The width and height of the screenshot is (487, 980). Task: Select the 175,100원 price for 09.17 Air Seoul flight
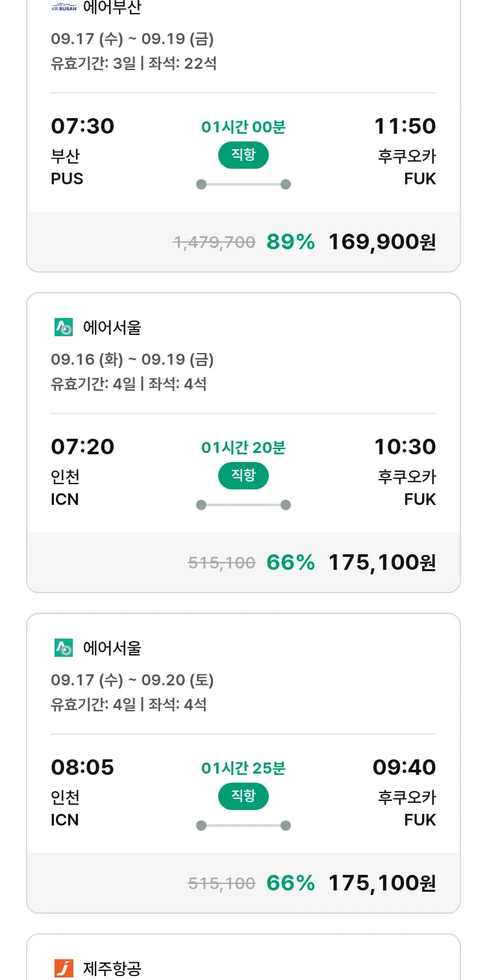pyautogui.click(x=382, y=883)
